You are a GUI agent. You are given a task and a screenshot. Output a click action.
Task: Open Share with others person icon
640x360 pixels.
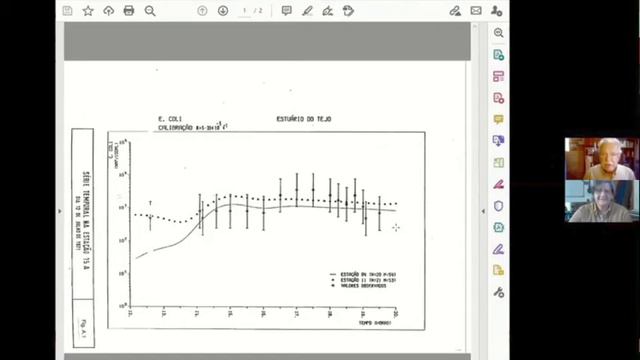[x=497, y=11]
